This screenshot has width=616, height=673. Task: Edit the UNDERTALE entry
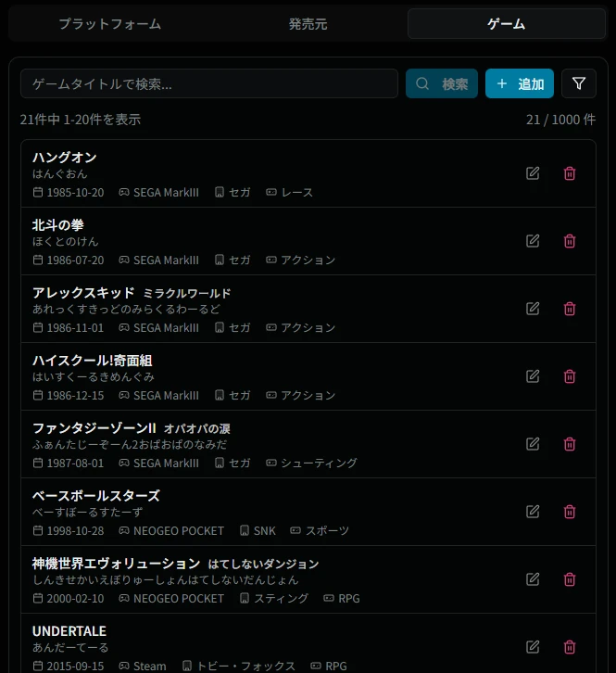pos(533,647)
